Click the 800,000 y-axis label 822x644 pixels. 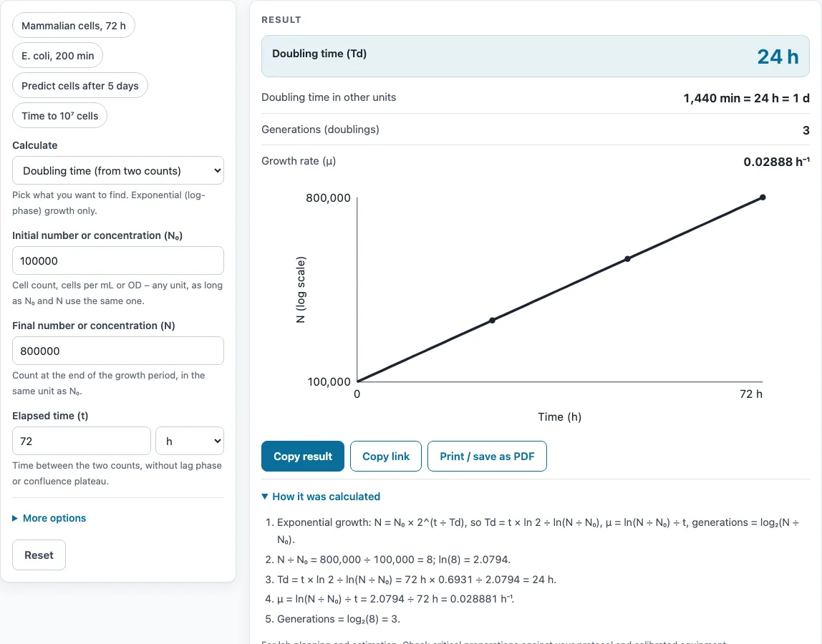coord(328,197)
